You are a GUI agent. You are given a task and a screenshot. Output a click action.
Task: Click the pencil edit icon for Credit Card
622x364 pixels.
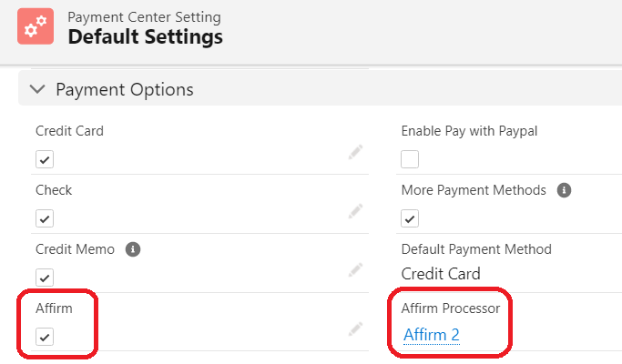(x=355, y=153)
